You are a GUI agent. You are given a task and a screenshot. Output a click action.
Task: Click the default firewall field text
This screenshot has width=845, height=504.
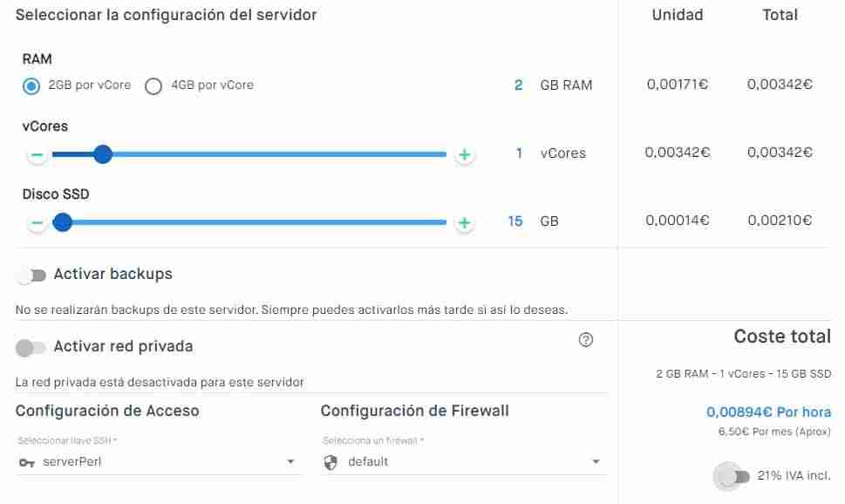tap(368, 461)
